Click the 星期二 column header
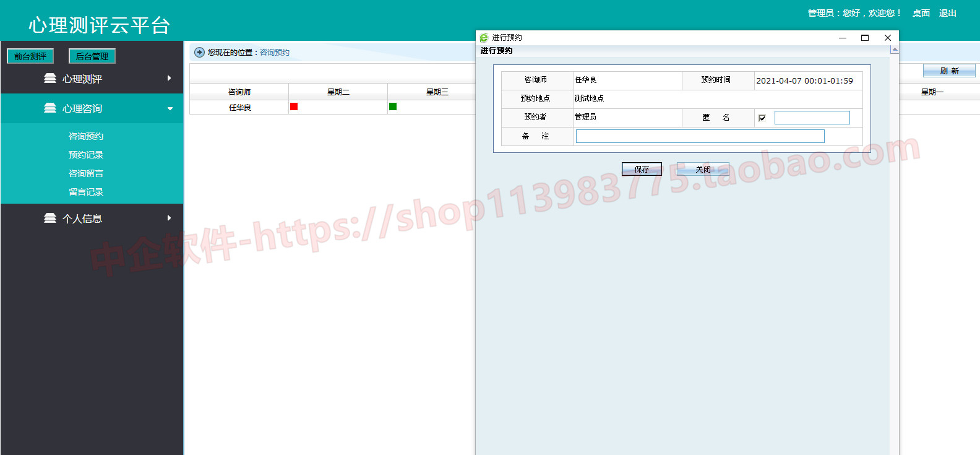The width and height of the screenshot is (980, 455). [338, 92]
